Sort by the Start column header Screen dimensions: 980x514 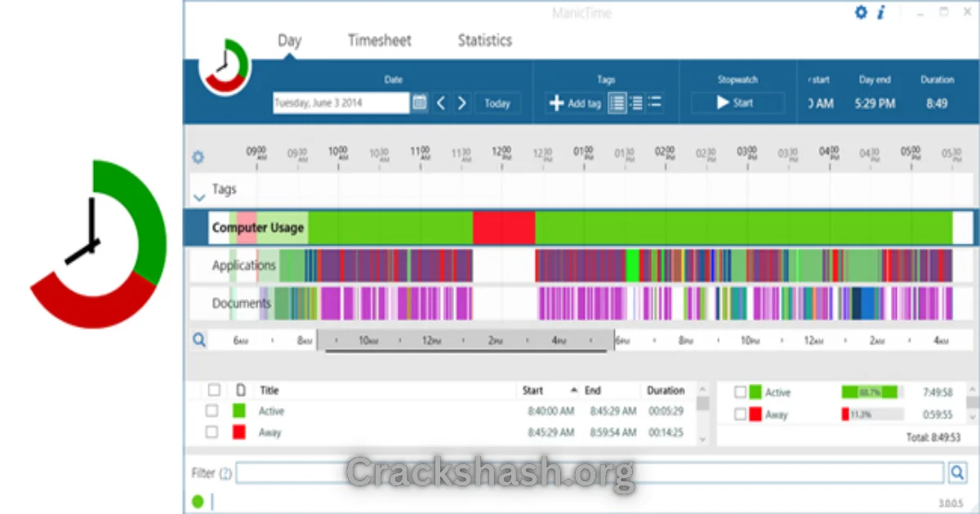click(x=532, y=391)
